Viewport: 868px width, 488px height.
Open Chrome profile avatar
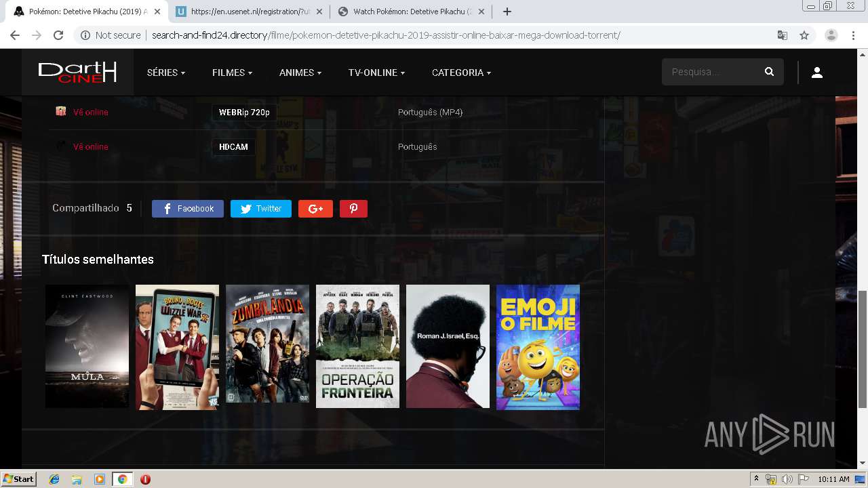[831, 35]
